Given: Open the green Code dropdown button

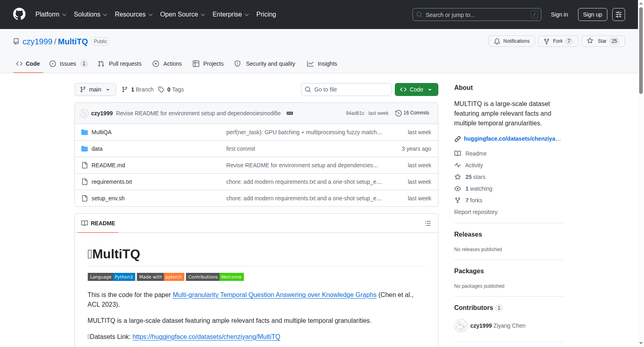Looking at the screenshot, I should pos(417,89).
